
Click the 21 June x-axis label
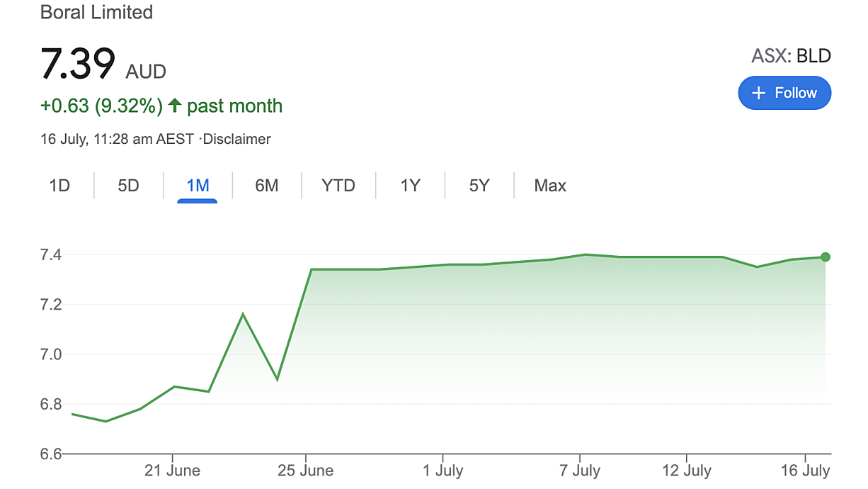(x=173, y=471)
